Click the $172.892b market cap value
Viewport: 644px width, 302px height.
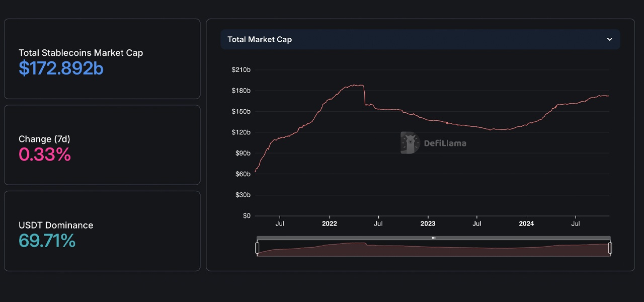pos(61,68)
